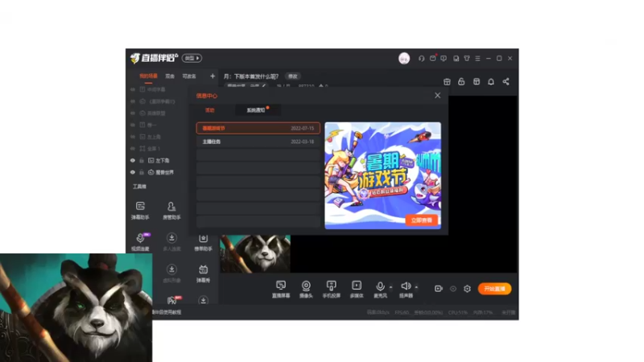Open the skin shirt icon in title bar
The image size is (644, 362).
467,58
